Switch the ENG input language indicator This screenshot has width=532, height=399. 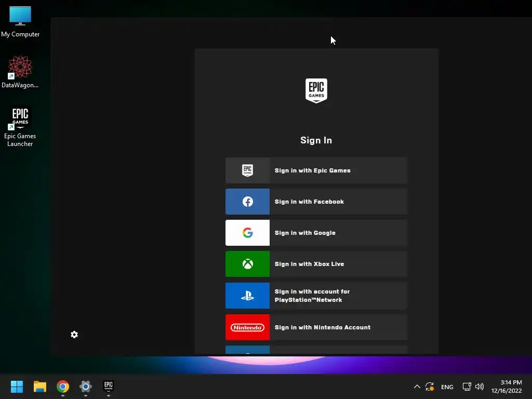coord(447,387)
